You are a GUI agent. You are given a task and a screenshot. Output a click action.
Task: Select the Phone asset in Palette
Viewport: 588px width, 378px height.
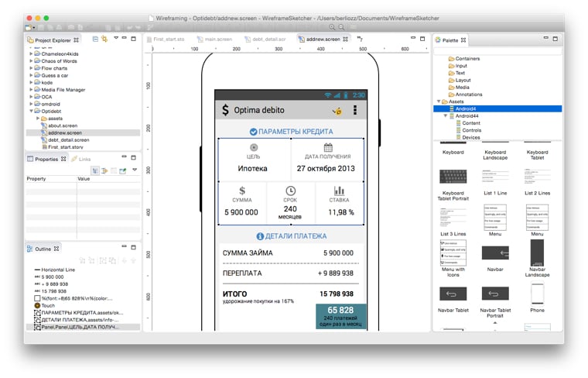537,294
